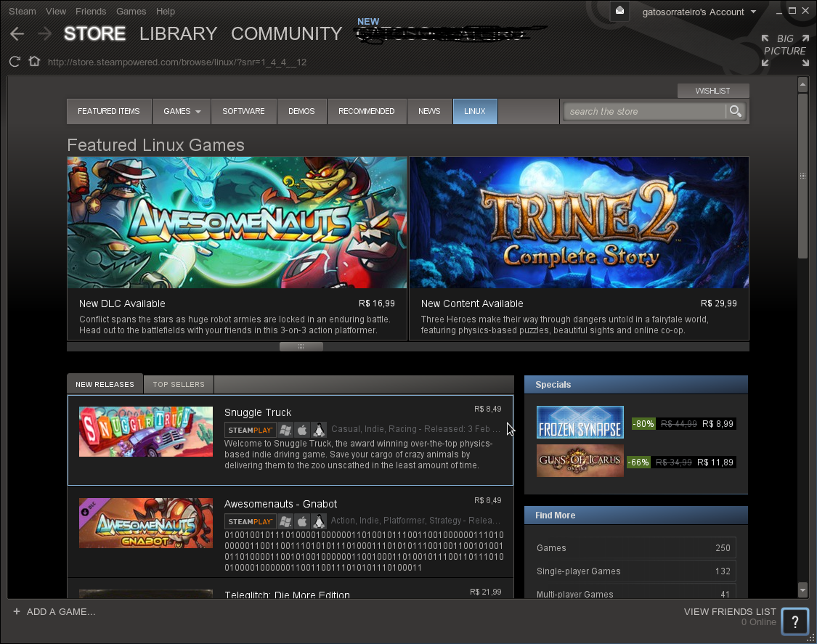817x644 pixels.
Task: Click the New DLC Available caption
Action: pos(122,303)
